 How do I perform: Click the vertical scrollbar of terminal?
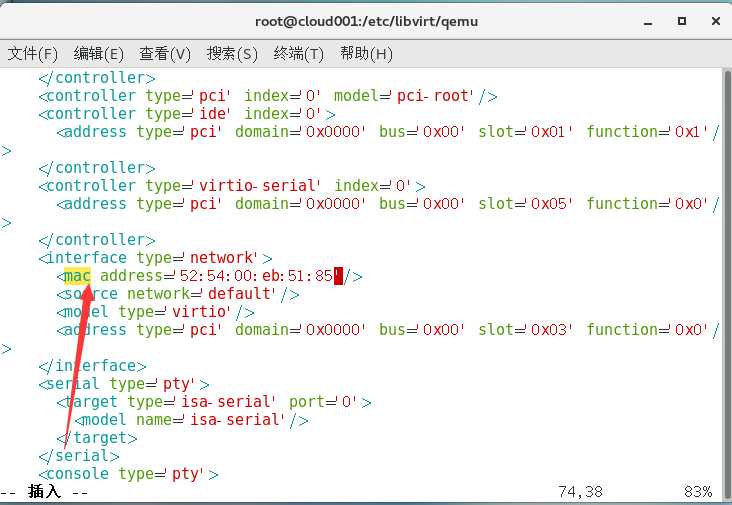[x=727, y=284]
